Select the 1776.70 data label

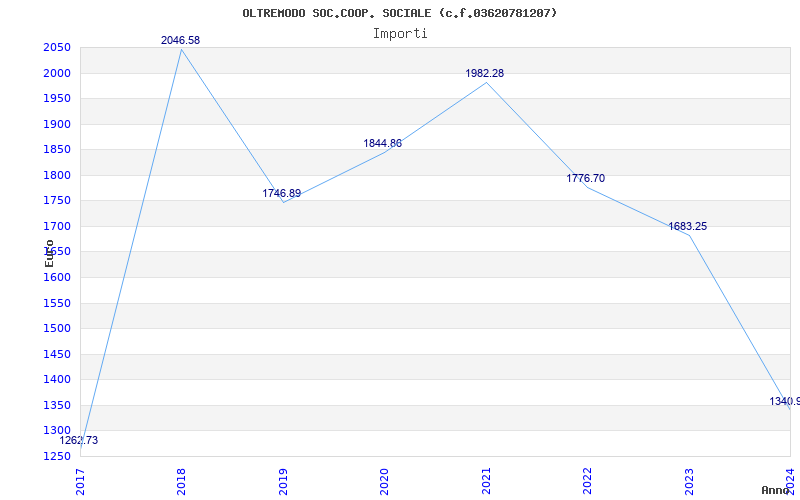[586, 179]
